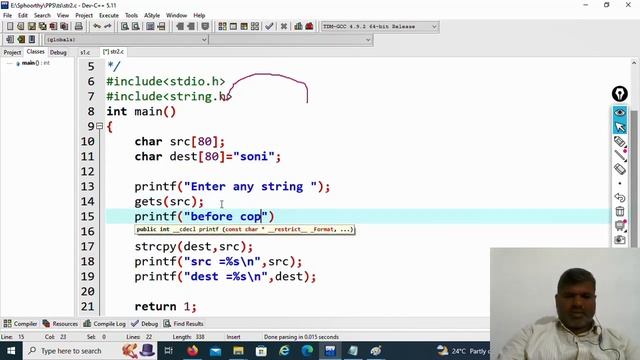Select the annotation cursor arrow tool
Screen dimensions: 640x360
pyautogui.click(x=620, y=127)
